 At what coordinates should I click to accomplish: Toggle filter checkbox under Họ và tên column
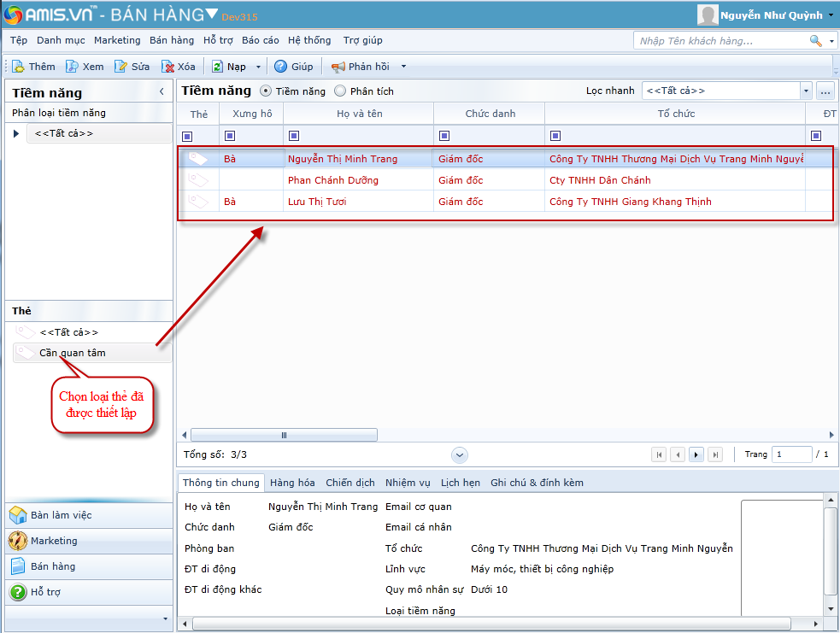[294, 136]
